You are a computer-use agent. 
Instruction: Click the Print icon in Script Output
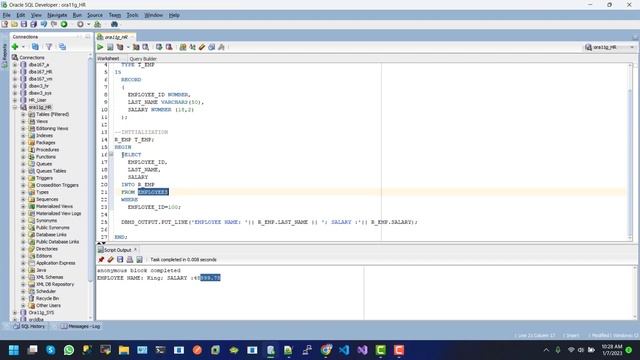(x=130, y=260)
